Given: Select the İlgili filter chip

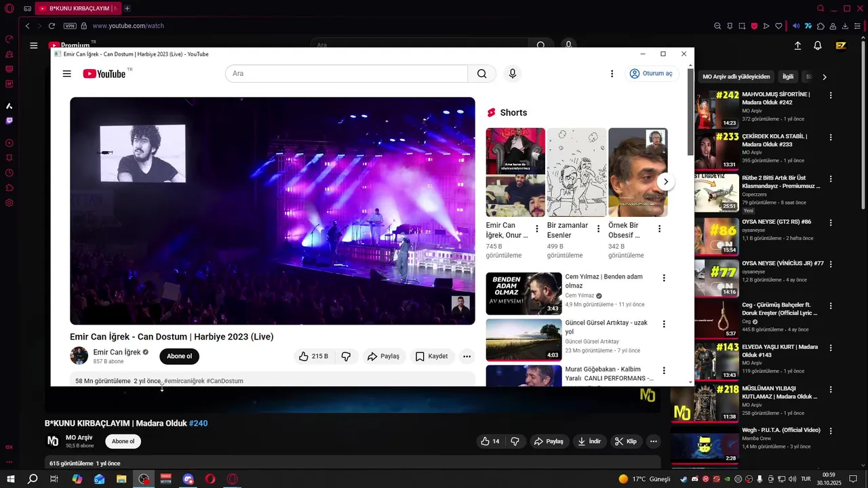Looking at the screenshot, I should pos(787,77).
